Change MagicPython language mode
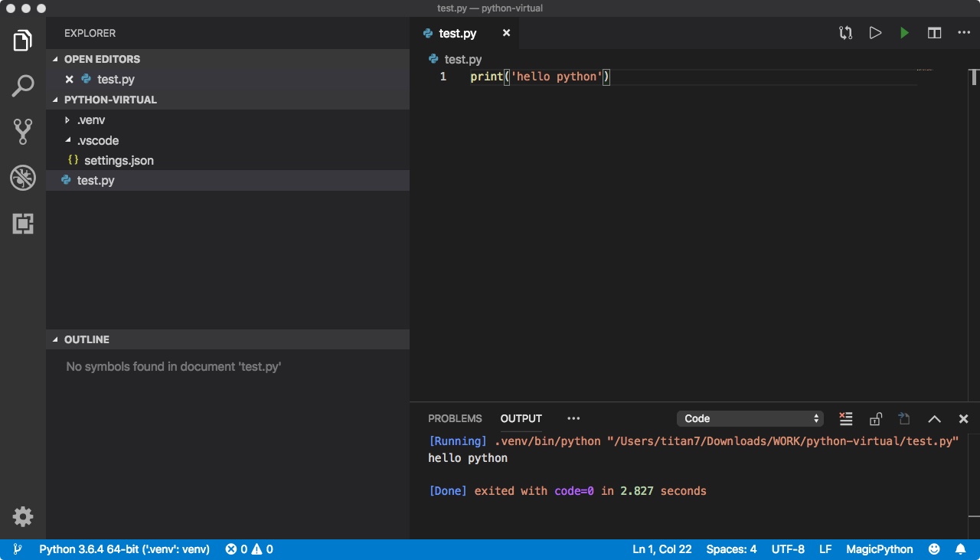 tap(880, 549)
